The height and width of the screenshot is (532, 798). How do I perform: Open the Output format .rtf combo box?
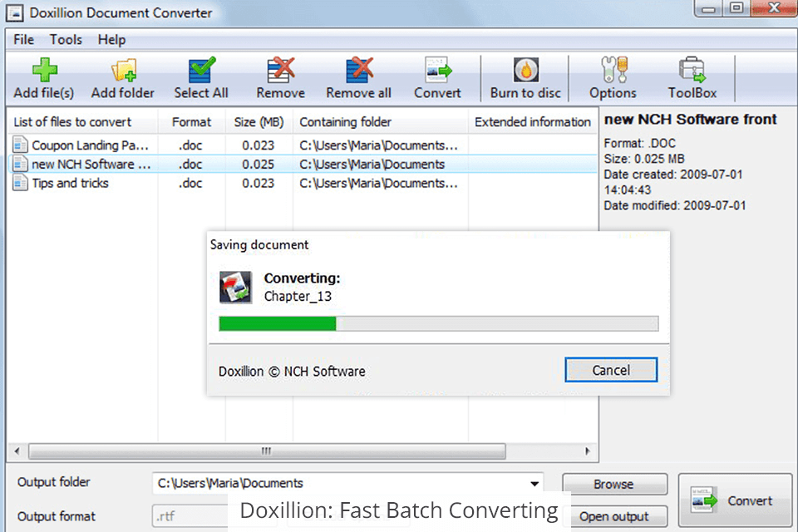190,516
